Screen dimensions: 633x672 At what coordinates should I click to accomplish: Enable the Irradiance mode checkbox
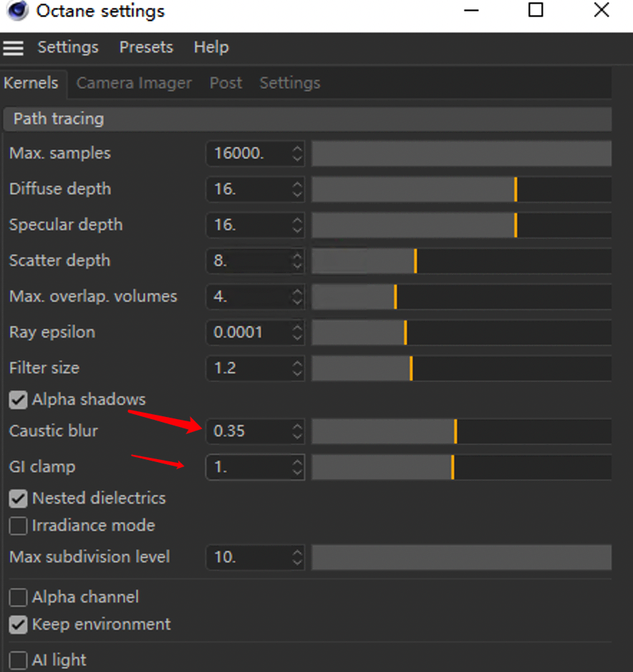(18, 526)
